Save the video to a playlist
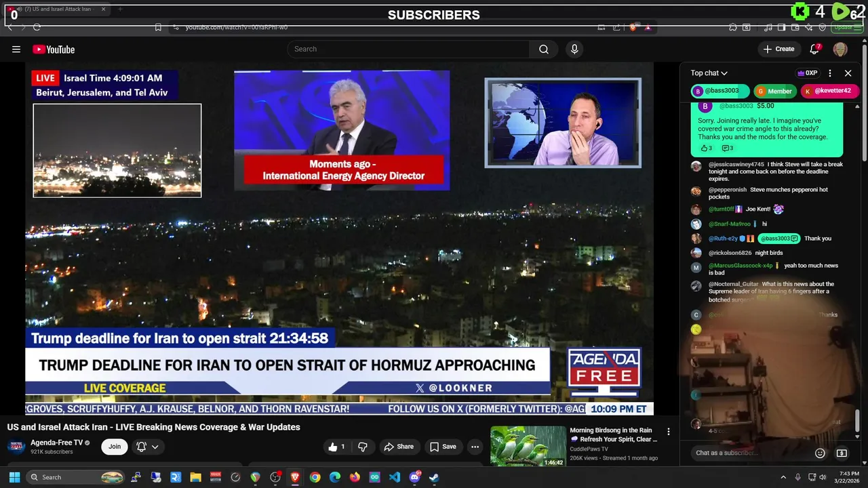 tap(443, 447)
